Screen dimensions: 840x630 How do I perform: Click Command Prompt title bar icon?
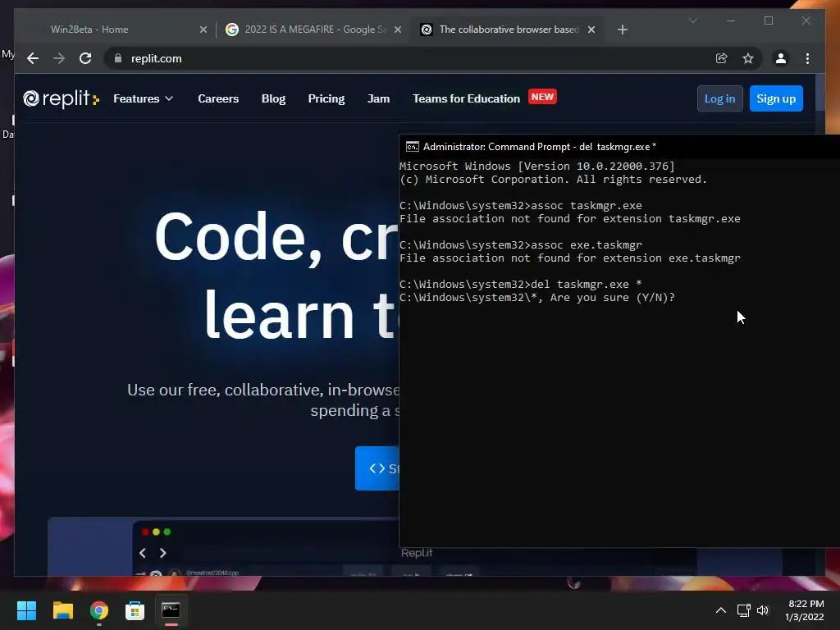click(x=412, y=147)
